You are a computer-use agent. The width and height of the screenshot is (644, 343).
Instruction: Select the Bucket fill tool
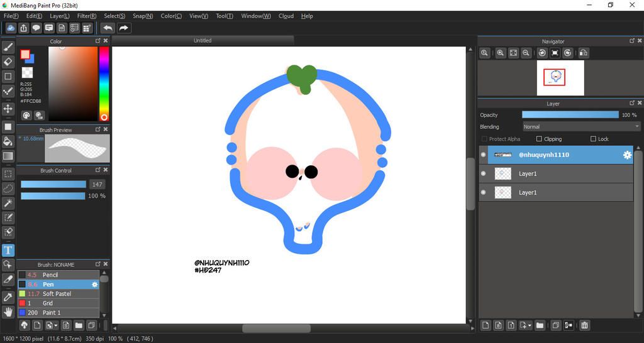click(x=8, y=141)
